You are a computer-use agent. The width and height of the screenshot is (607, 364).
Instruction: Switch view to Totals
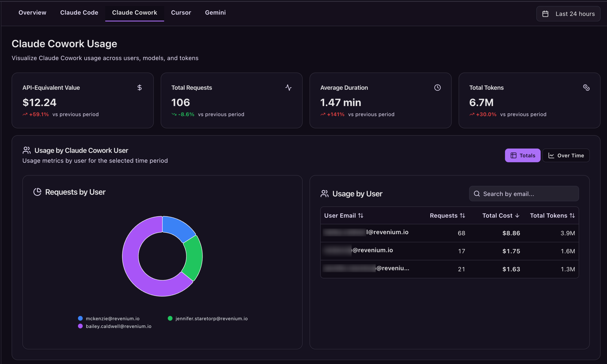522,155
